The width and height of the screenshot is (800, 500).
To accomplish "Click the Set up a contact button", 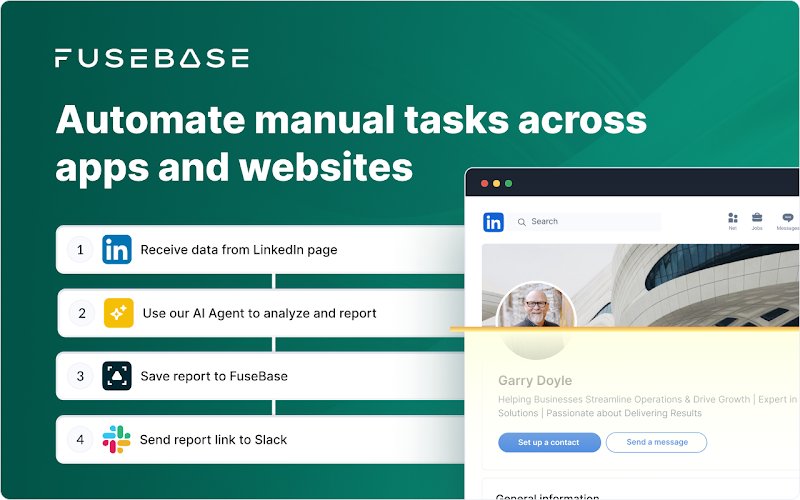I will pyautogui.click(x=549, y=442).
